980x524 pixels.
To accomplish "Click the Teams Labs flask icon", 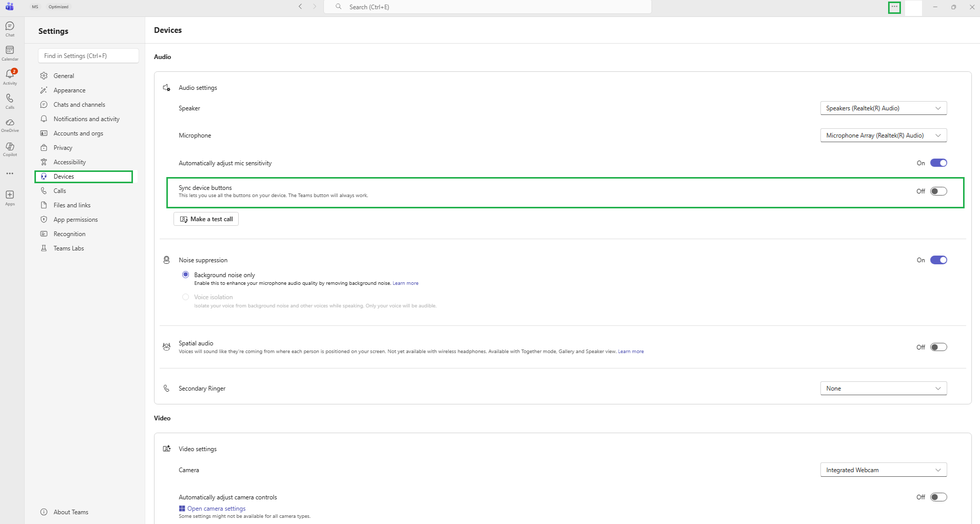I will point(44,248).
